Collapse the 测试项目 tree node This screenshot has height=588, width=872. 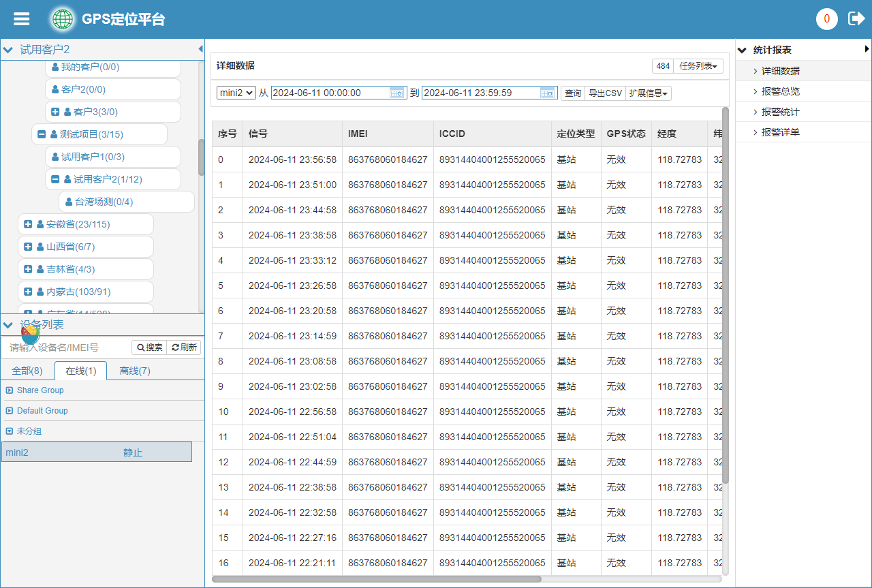42,134
